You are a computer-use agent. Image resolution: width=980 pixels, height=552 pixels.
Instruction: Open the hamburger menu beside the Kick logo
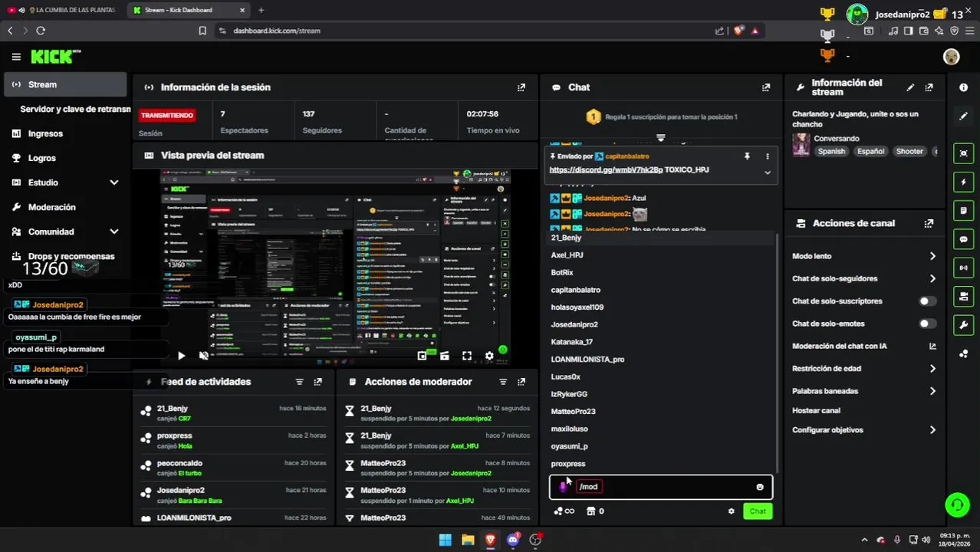(16, 57)
